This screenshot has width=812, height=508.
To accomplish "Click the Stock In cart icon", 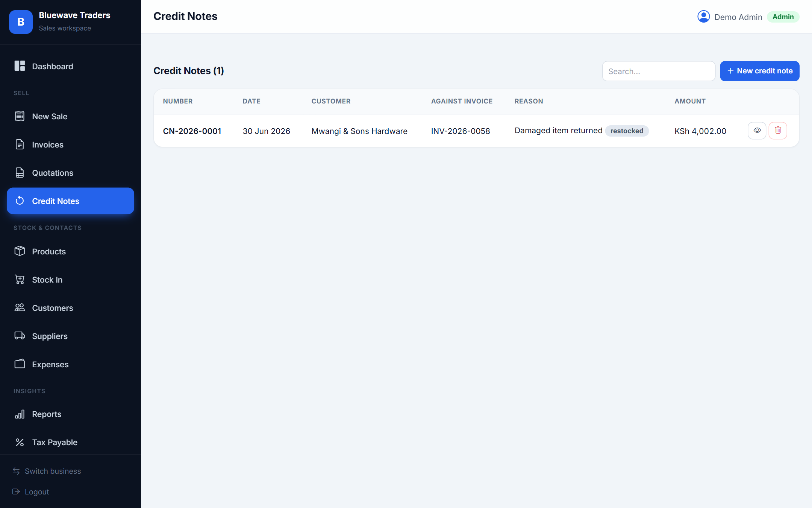I will pyautogui.click(x=20, y=279).
